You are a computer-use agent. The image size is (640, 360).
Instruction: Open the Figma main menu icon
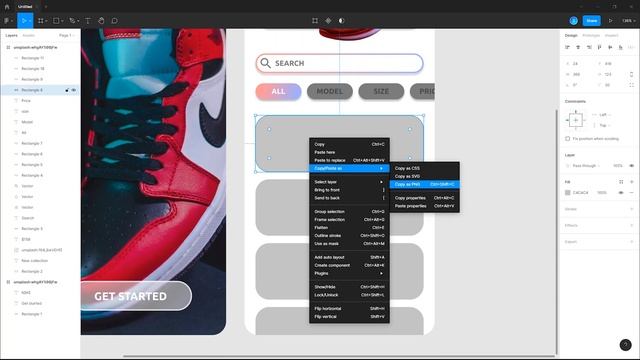(7, 20)
